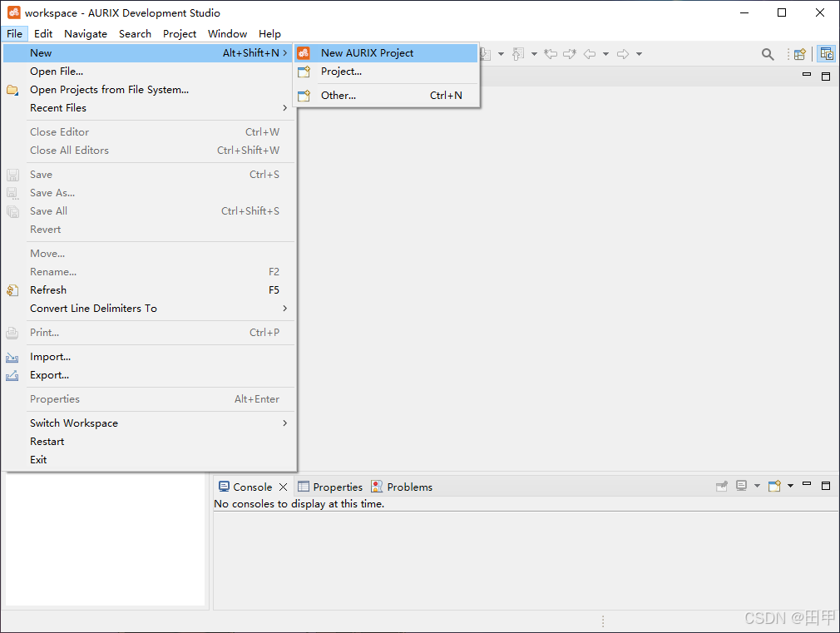Viewport: 840px width, 633px height.
Task: Close the Console tab
Action: (x=284, y=487)
